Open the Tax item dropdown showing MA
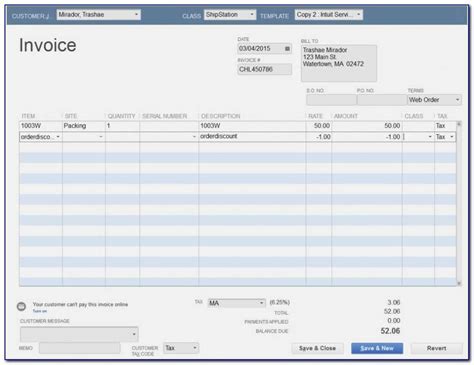This screenshot has width=474, height=365. [236, 303]
